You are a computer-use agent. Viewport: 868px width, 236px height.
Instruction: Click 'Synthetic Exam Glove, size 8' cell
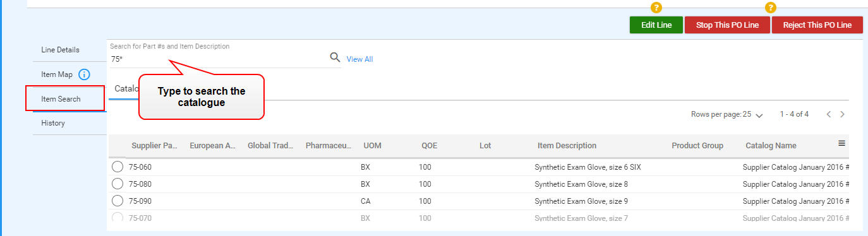(581, 184)
